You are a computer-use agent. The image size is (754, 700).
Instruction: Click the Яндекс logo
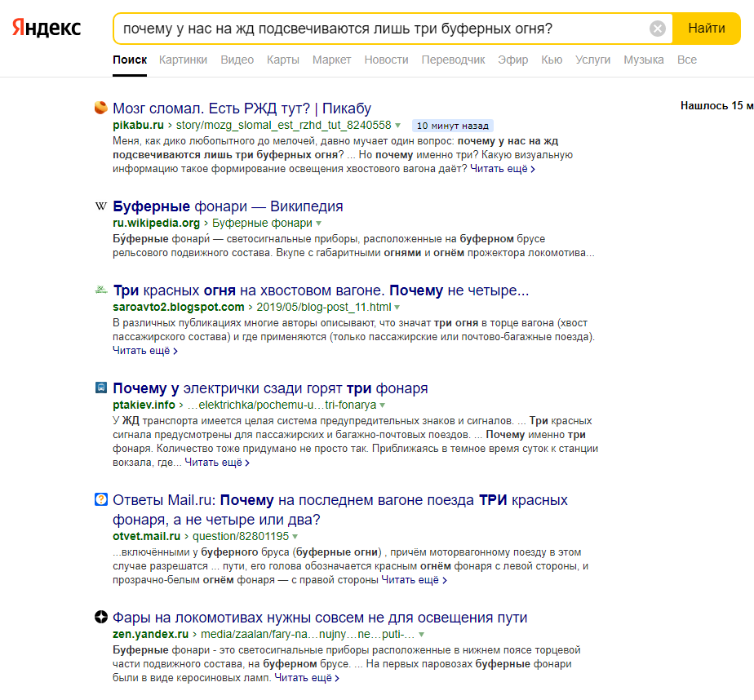[x=47, y=28]
